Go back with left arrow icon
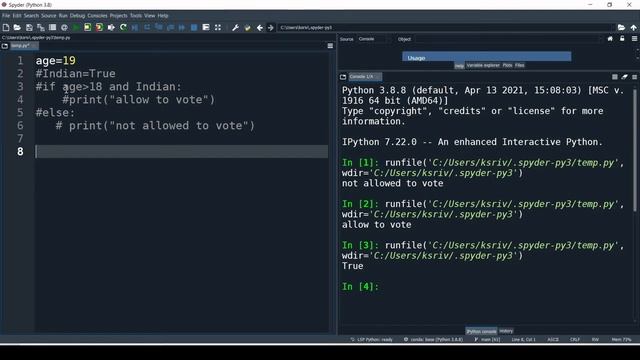The width and height of the screenshot is (640, 360). [260, 27]
